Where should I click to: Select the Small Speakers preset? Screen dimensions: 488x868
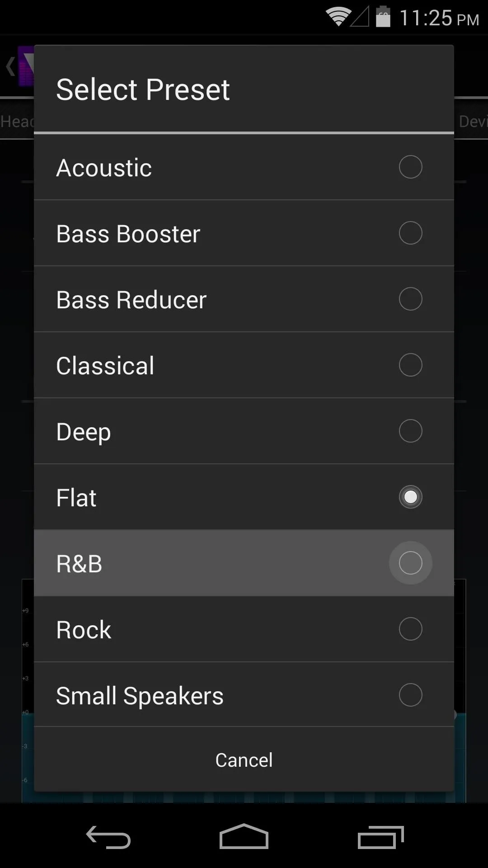tap(244, 695)
